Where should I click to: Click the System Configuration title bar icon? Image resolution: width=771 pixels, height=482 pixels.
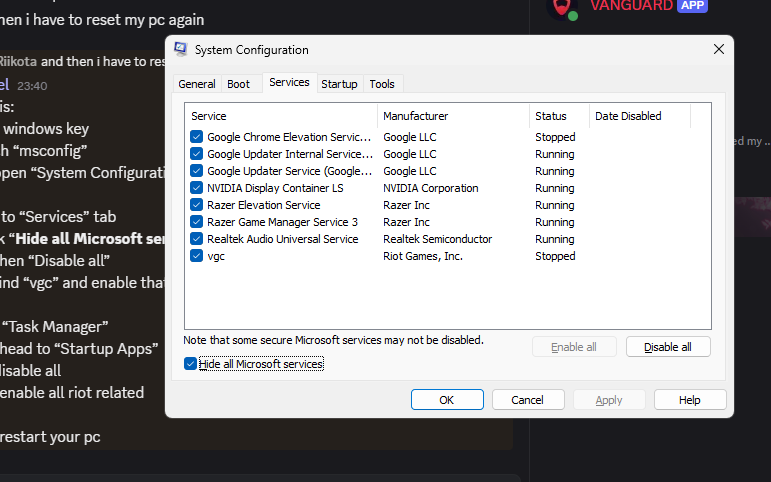[x=180, y=50]
